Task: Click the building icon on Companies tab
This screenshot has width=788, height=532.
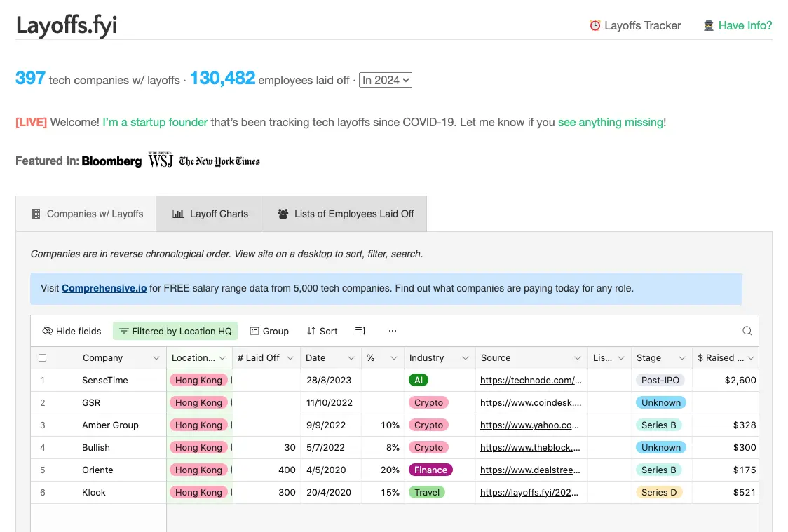Action: click(x=36, y=214)
